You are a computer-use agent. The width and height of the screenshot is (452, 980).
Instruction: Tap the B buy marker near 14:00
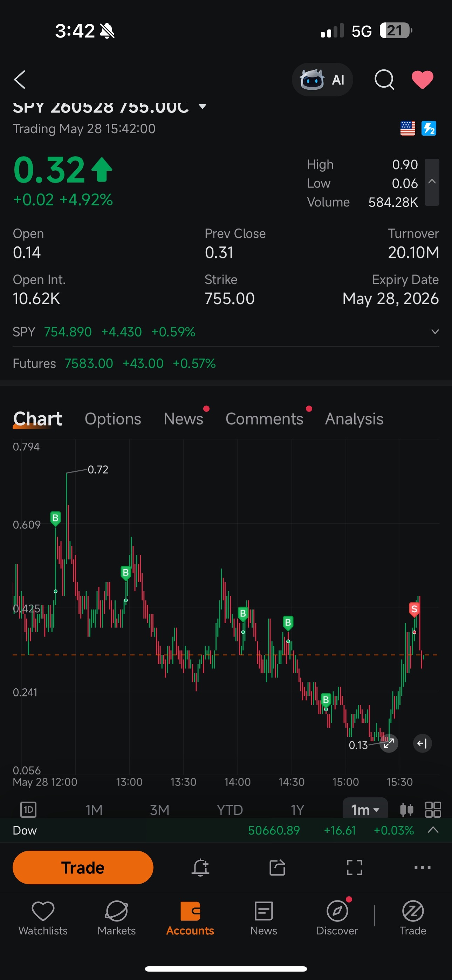(243, 614)
